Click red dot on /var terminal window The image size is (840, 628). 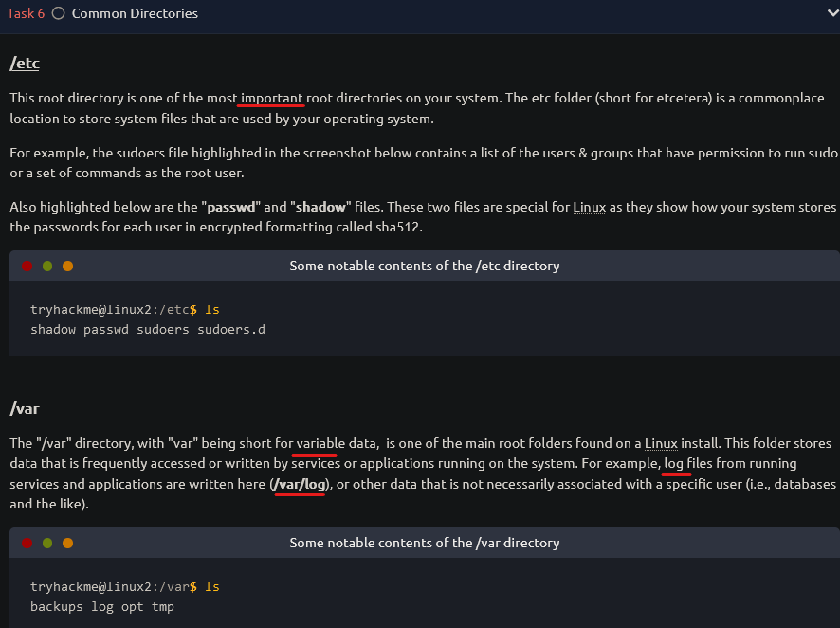pos(27,543)
